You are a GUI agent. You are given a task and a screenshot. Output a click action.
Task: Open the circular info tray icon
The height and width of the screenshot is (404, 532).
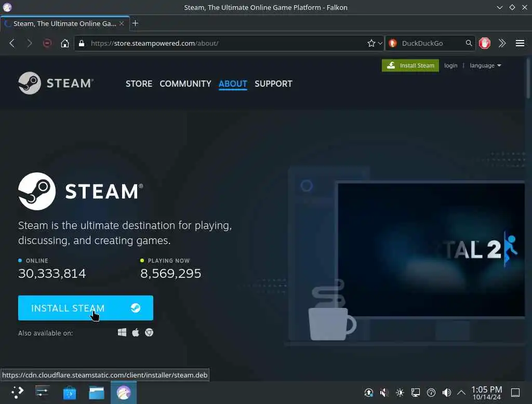pos(431,393)
